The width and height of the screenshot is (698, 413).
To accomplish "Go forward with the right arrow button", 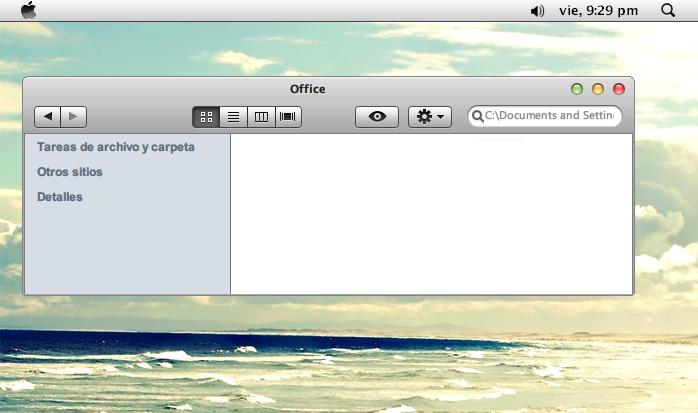I will pyautogui.click(x=73, y=117).
